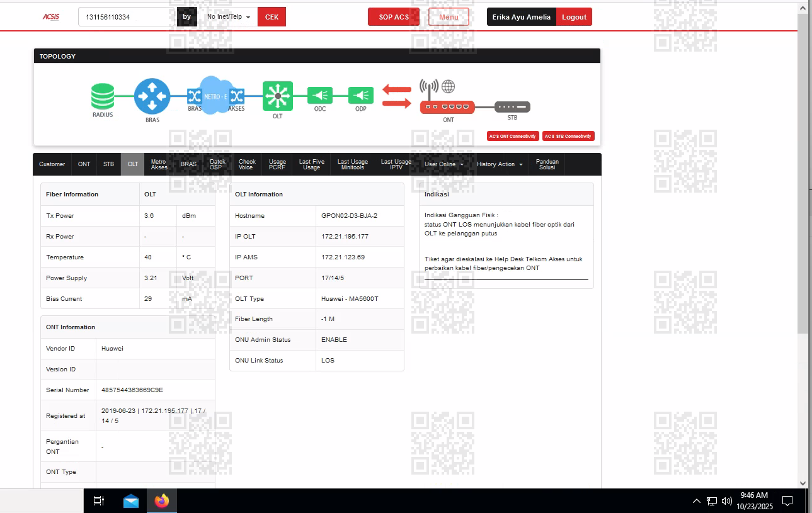Click the ACSIS logo

pyautogui.click(x=51, y=17)
